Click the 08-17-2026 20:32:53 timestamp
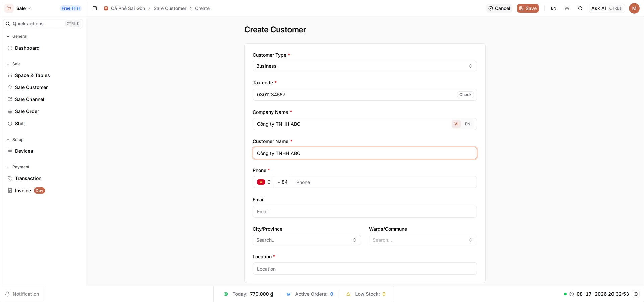Viewport: 644px width, 302px height. pyautogui.click(x=603, y=294)
